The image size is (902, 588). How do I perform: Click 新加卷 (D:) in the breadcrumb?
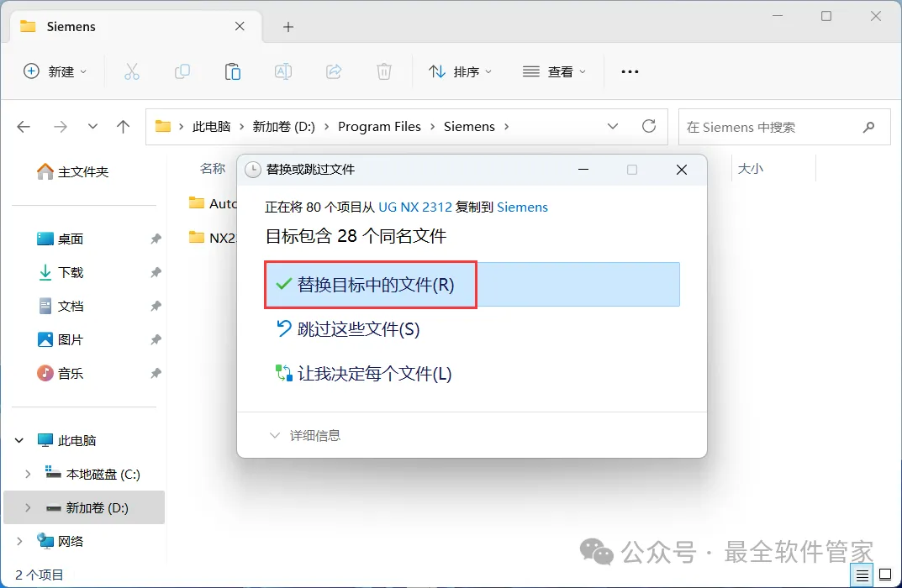pos(283,127)
